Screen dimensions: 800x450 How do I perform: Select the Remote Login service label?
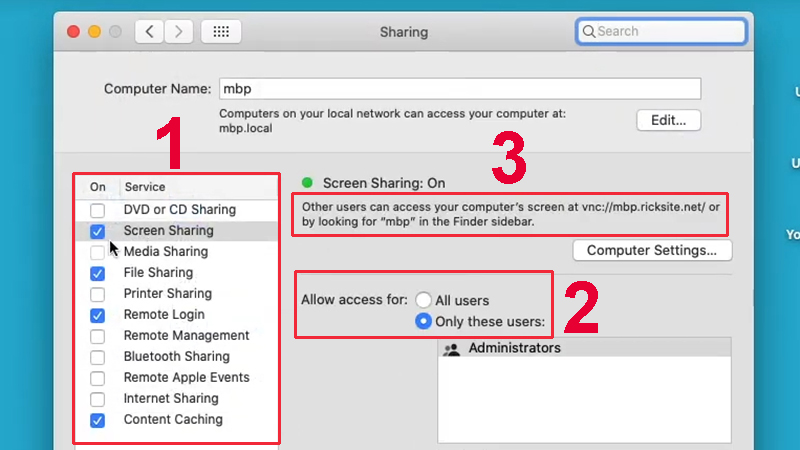pyautogui.click(x=164, y=314)
